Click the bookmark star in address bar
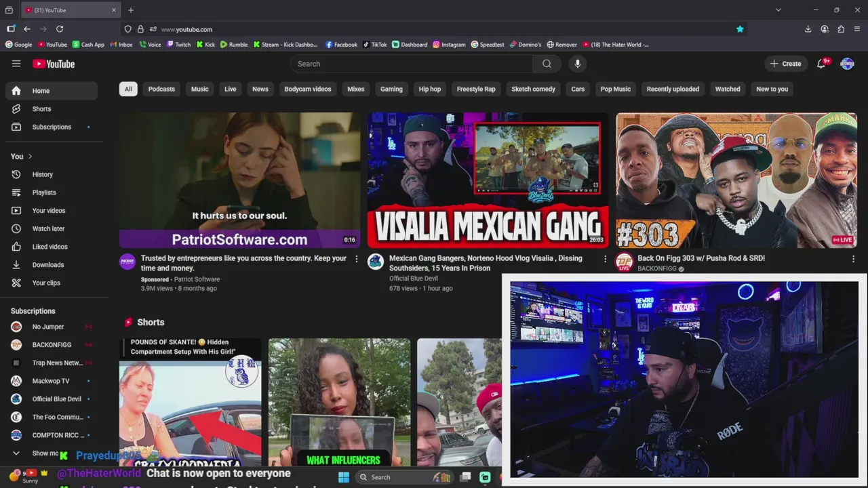This screenshot has width=868, height=488. tap(740, 29)
